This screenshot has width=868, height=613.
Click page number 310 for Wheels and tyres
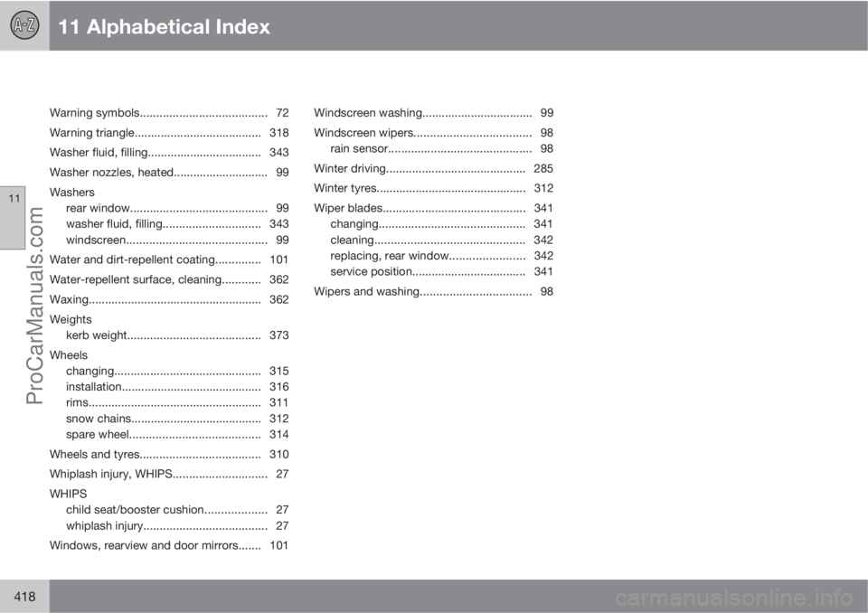coord(279,455)
